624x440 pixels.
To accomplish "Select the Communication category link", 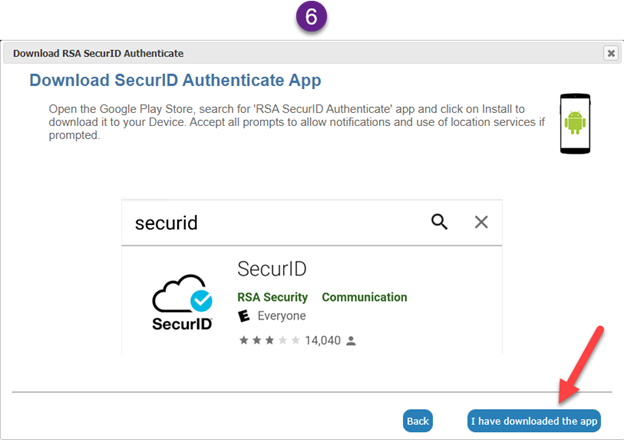I will [x=364, y=297].
